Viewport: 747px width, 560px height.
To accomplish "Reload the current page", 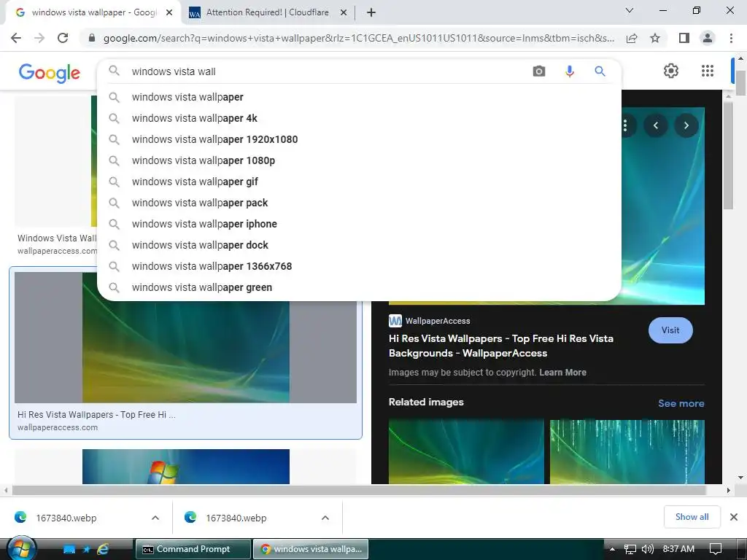I will pos(63,38).
